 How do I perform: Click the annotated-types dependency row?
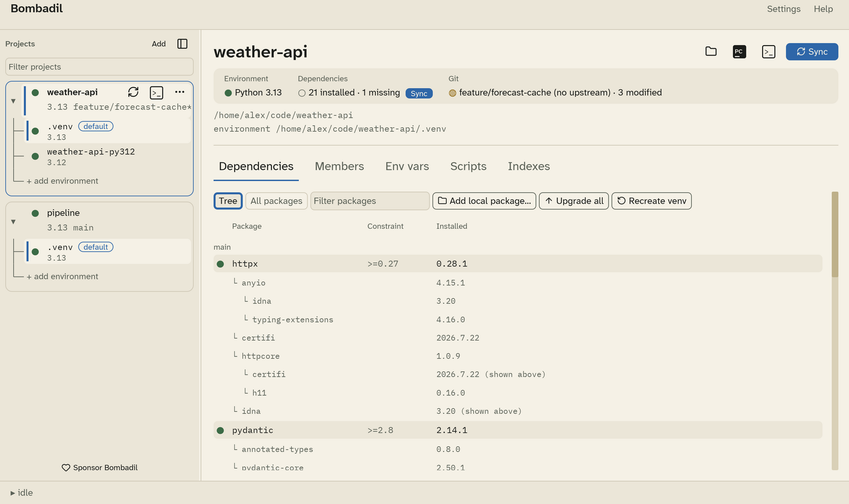(x=518, y=449)
